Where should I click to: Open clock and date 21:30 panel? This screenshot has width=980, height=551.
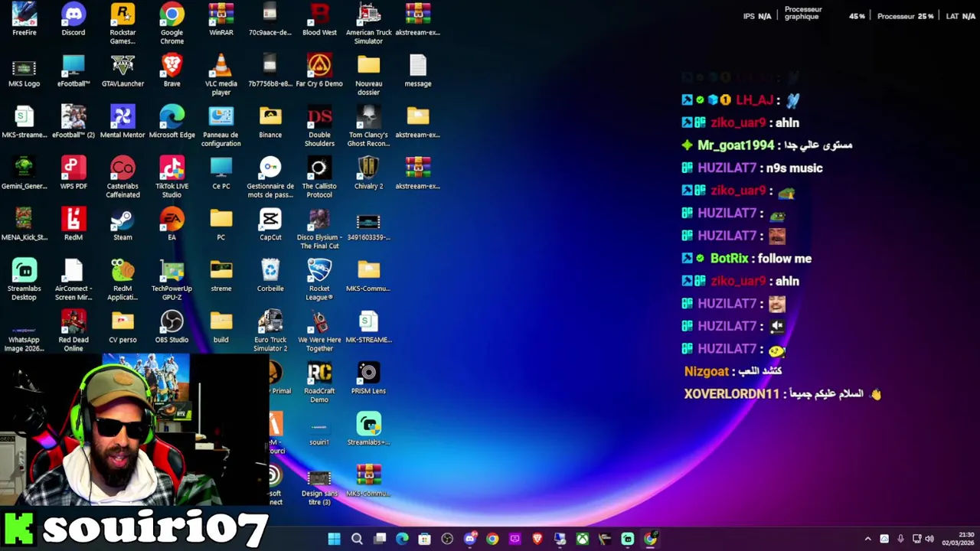click(958, 539)
